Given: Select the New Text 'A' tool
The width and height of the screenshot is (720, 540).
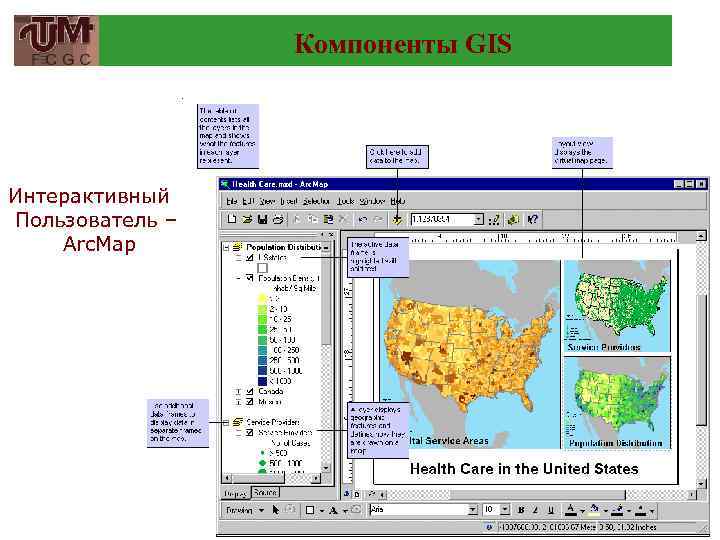Looking at the screenshot, I should [333, 510].
